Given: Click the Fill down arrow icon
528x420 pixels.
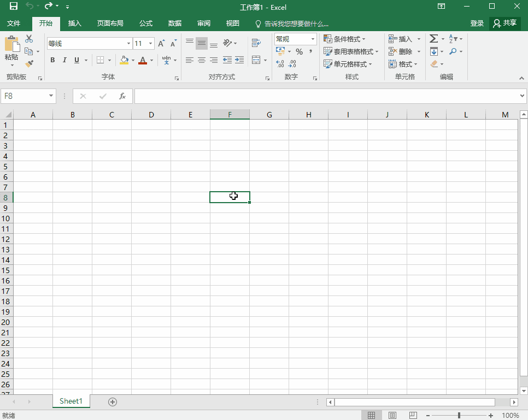Looking at the screenshot, I should (x=434, y=51).
